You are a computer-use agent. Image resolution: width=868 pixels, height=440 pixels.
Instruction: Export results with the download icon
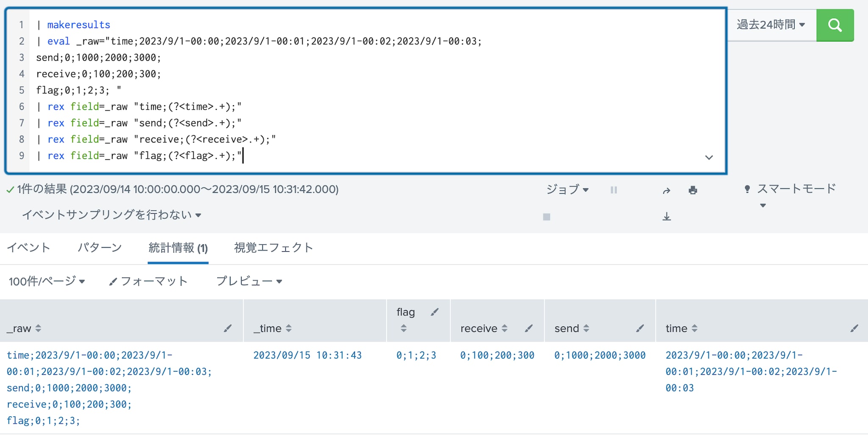click(x=666, y=217)
